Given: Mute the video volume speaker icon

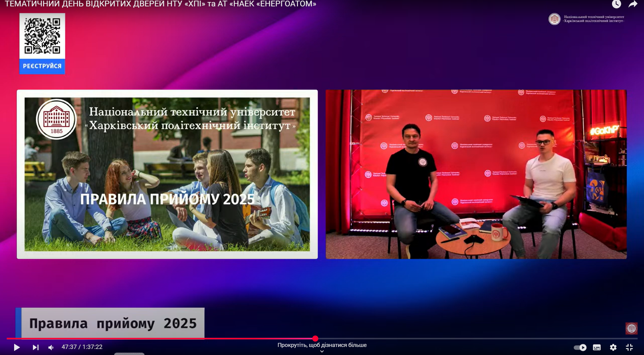Looking at the screenshot, I should pyautogui.click(x=51, y=347).
